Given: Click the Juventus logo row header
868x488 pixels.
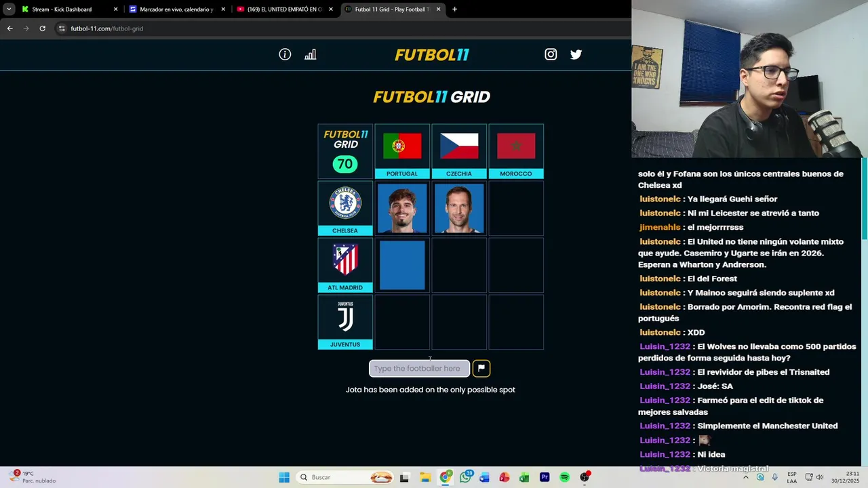Looking at the screenshot, I should pyautogui.click(x=345, y=322).
